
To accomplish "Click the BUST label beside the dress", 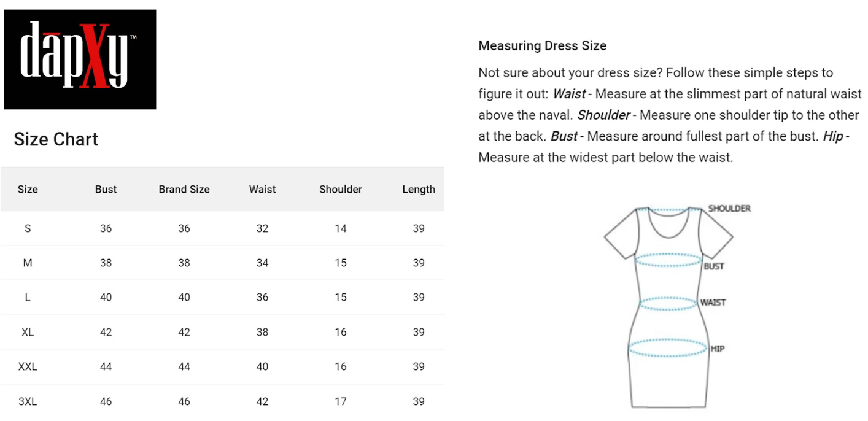I will (x=714, y=266).
